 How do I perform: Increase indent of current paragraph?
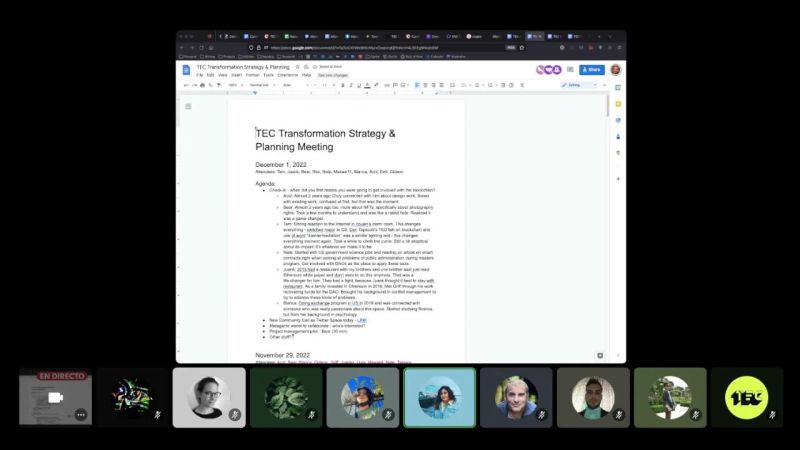pyautogui.click(x=511, y=85)
